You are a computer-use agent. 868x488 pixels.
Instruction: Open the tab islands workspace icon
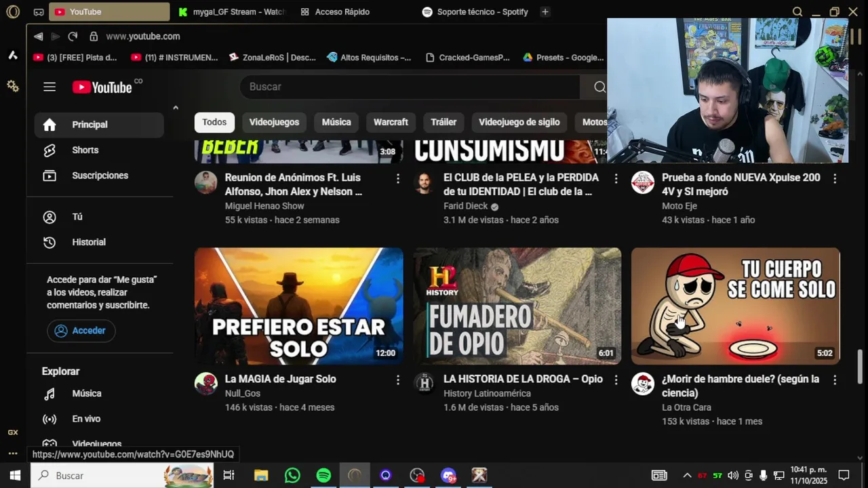[39, 12]
